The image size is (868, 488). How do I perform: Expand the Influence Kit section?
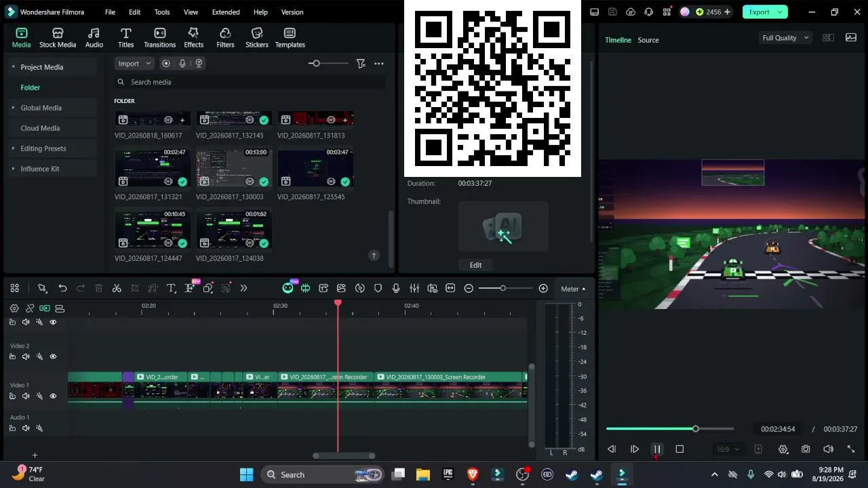pos(14,169)
